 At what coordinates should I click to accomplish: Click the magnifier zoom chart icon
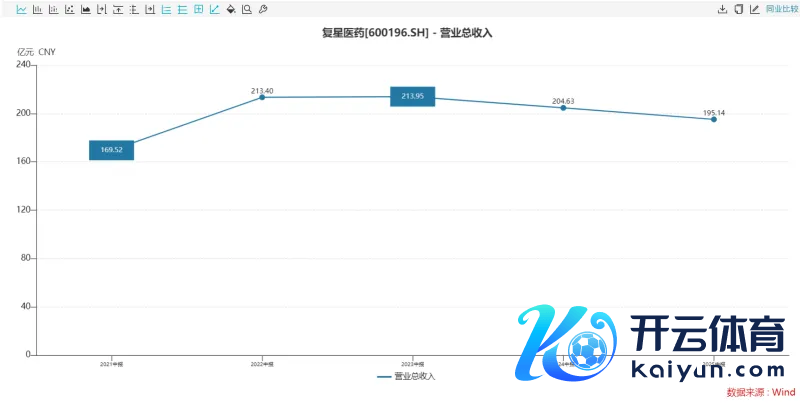(x=247, y=9)
